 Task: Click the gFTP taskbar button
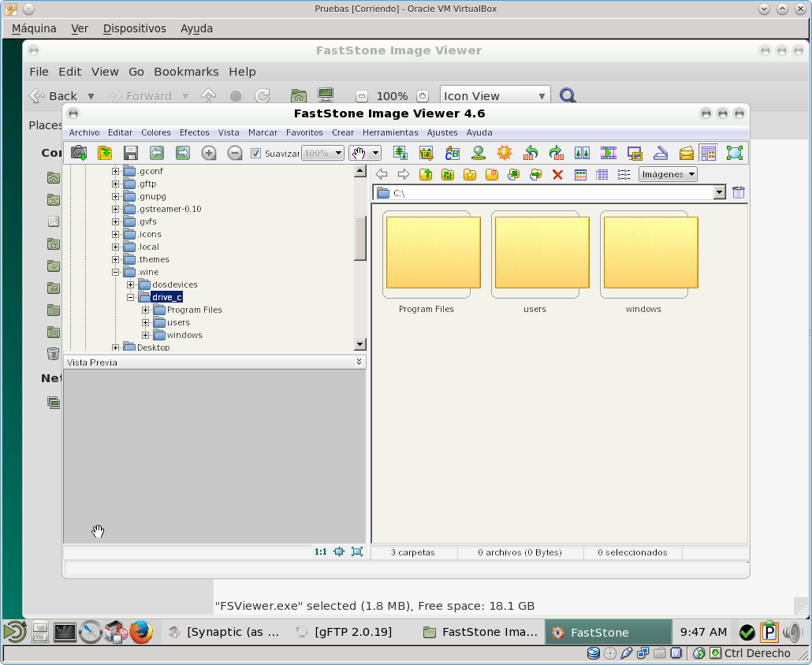pos(344,632)
